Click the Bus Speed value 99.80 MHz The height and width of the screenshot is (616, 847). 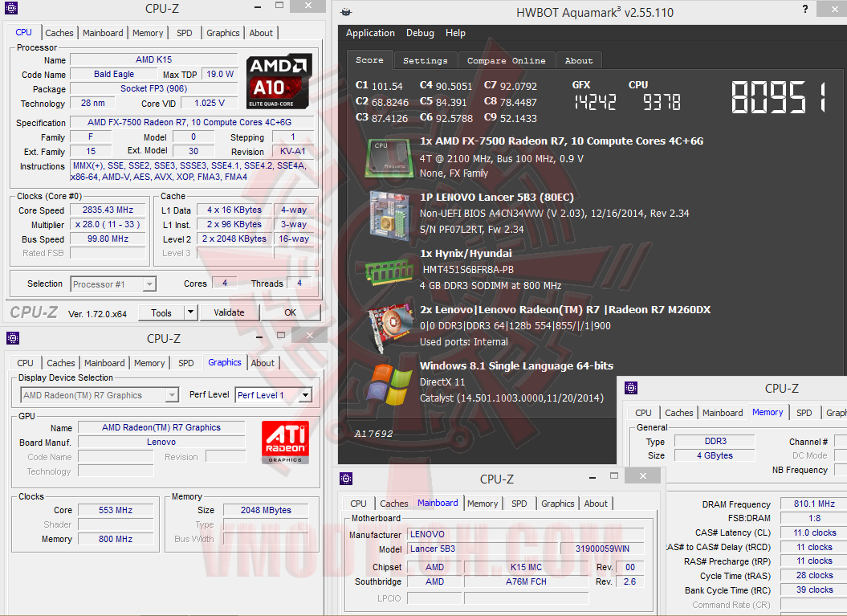[108, 239]
